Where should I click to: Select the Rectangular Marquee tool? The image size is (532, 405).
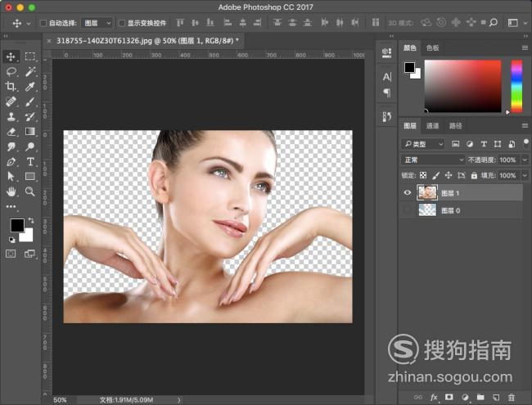pos(29,56)
